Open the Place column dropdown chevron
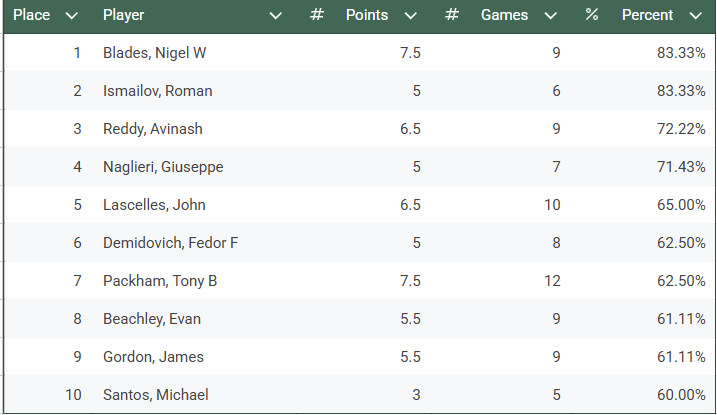Image resolution: width=717 pixels, height=415 pixels. pos(71,16)
